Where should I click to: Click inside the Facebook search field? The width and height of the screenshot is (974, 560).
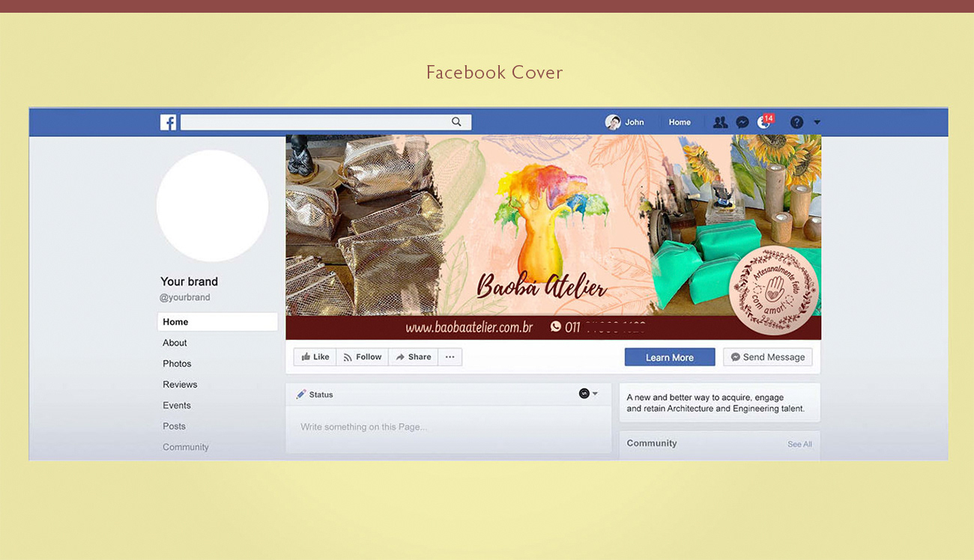coord(326,122)
